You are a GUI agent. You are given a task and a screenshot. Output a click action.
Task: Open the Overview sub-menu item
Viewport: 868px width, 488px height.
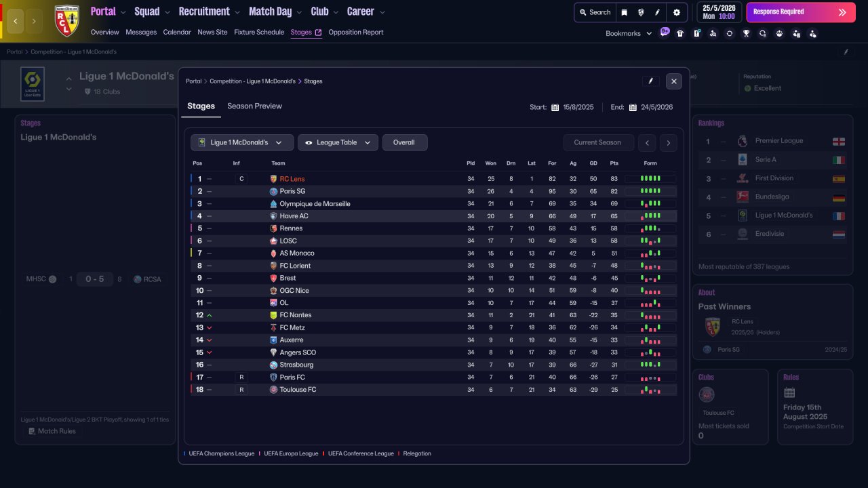(104, 33)
